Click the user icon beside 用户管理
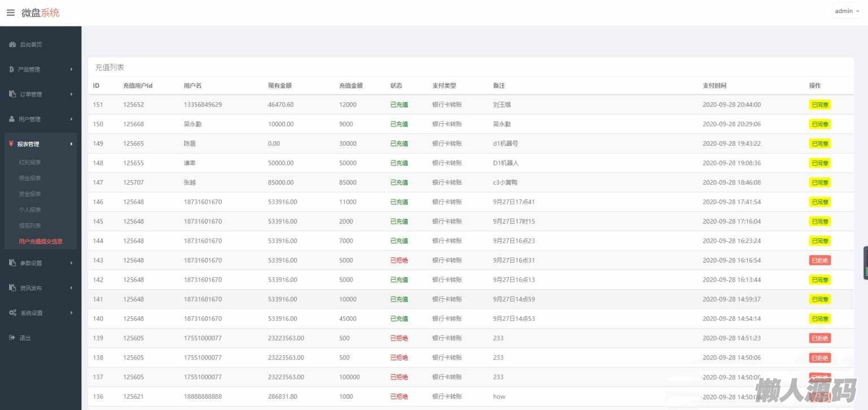The width and height of the screenshot is (868, 410). tap(12, 119)
